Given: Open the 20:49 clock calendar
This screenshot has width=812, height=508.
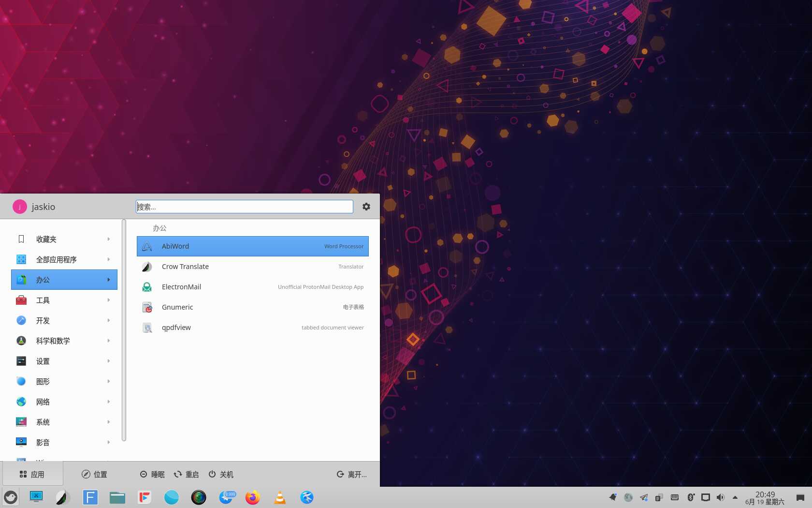Looking at the screenshot, I should (x=765, y=498).
